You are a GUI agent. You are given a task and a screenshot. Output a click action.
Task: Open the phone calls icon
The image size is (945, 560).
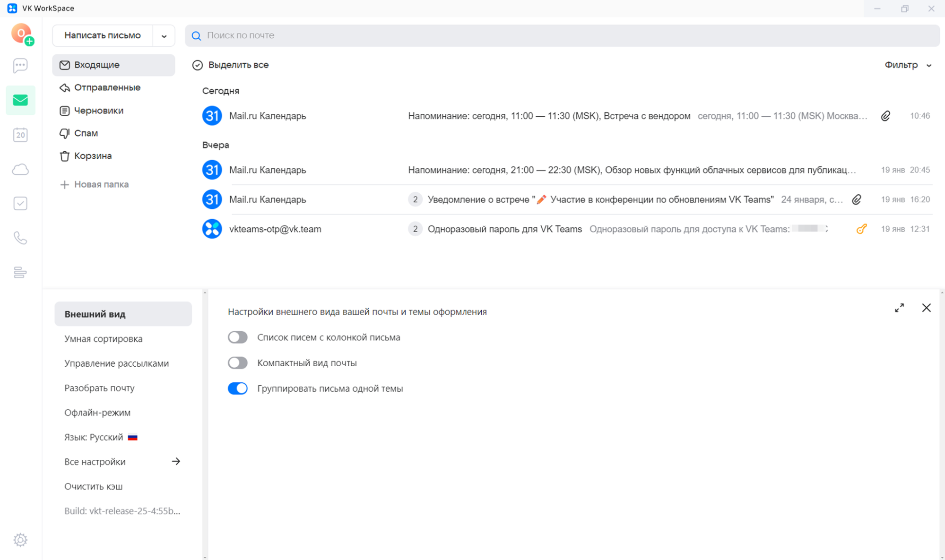[x=20, y=238]
